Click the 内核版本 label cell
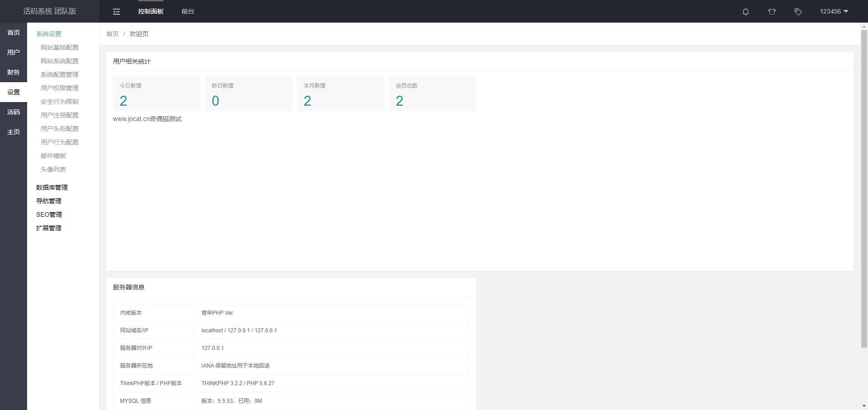Viewport: 868px width, 410px height. click(154, 313)
